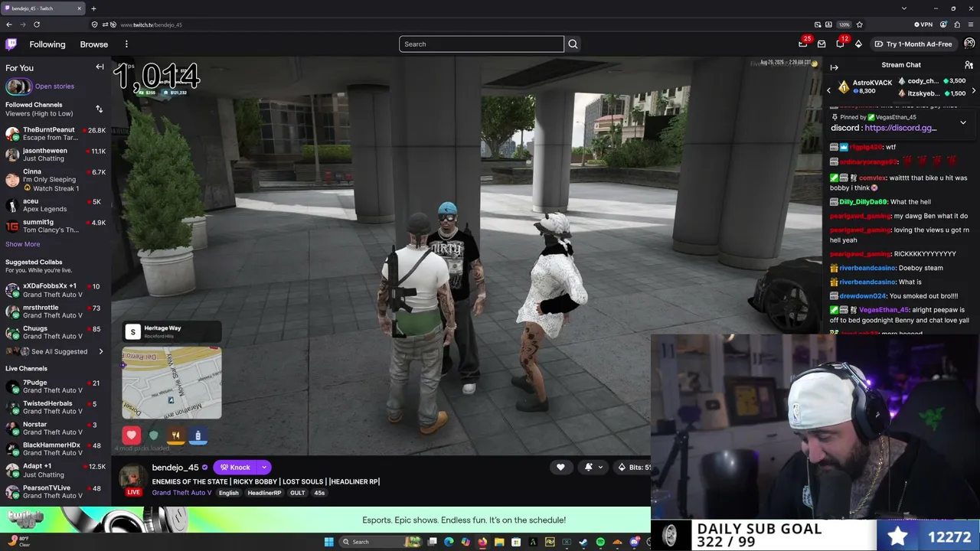The width and height of the screenshot is (980, 551).
Task: Open the Get Bits diamond icon
Action: point(858,44)
